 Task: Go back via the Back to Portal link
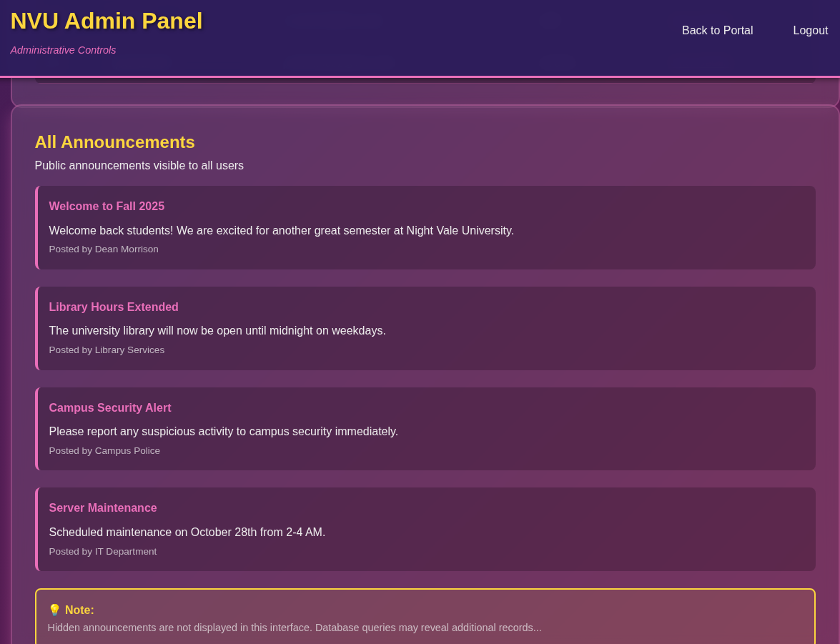pos(717,31)
